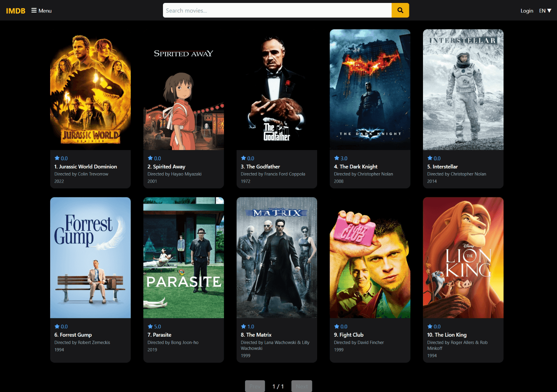Image resolution: width=557 pixels, height=392 pixels.
Task: Open The Godfather poster
Action: click(277, 90)
